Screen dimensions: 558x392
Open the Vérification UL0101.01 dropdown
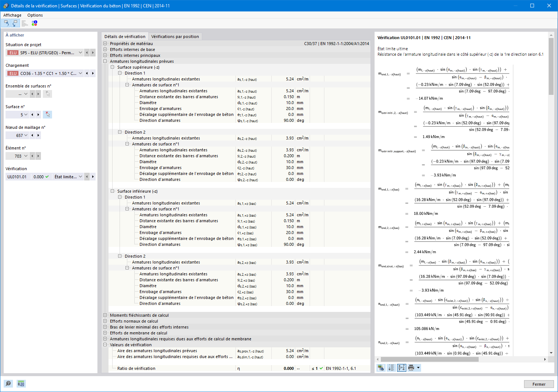click(x=80, y=177)
